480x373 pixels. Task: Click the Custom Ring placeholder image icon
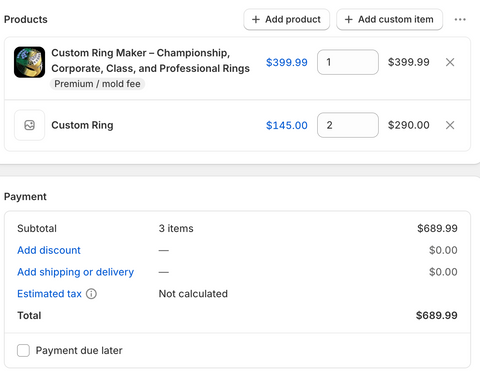click(x=29, y=125)
